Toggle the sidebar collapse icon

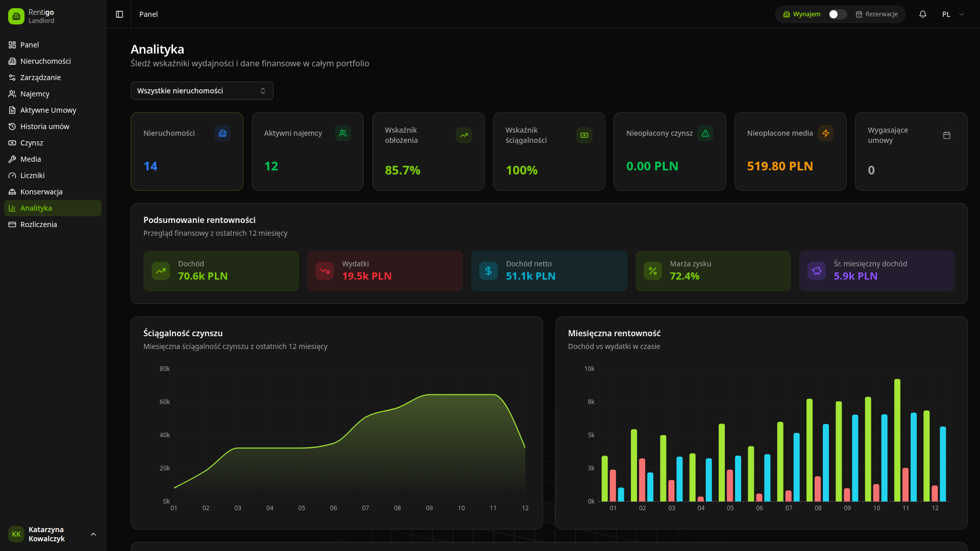[119, 14]
